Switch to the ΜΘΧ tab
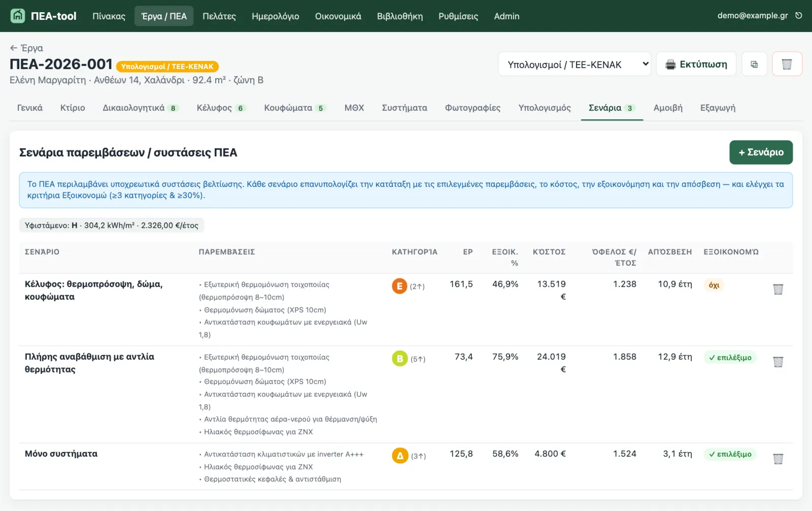812x511 pixels. [x=354, y=108]
